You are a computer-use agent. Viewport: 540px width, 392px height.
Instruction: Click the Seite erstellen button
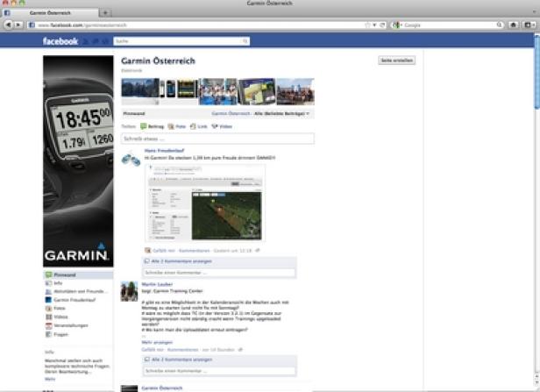396,61
